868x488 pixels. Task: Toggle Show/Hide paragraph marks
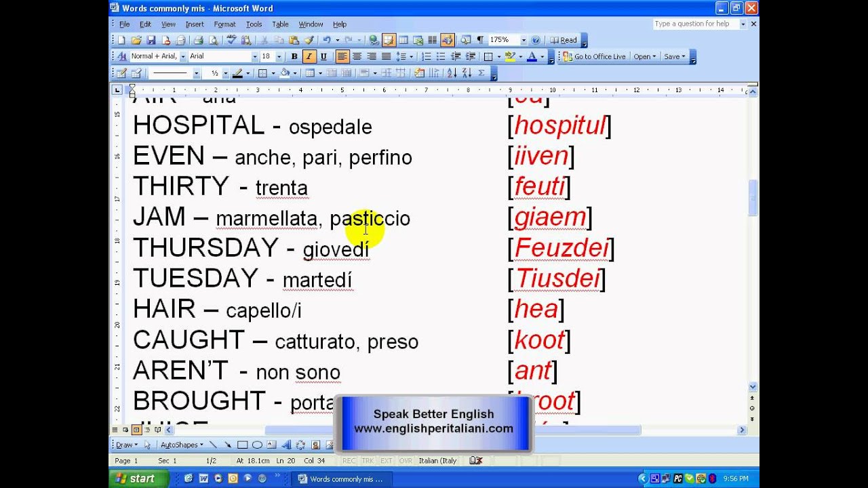tap(480, 40)
